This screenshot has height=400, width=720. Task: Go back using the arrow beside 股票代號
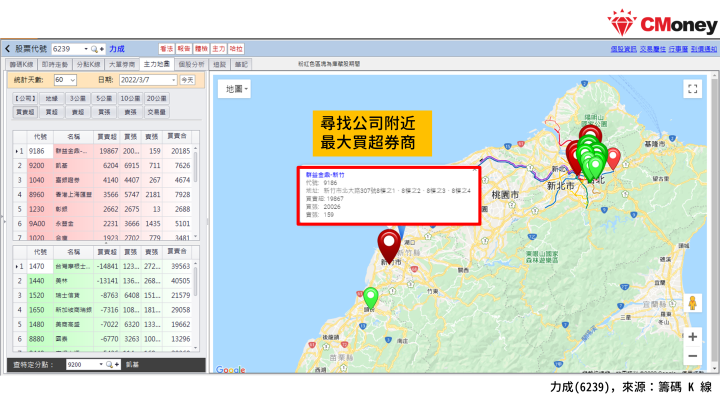(8, 49)
